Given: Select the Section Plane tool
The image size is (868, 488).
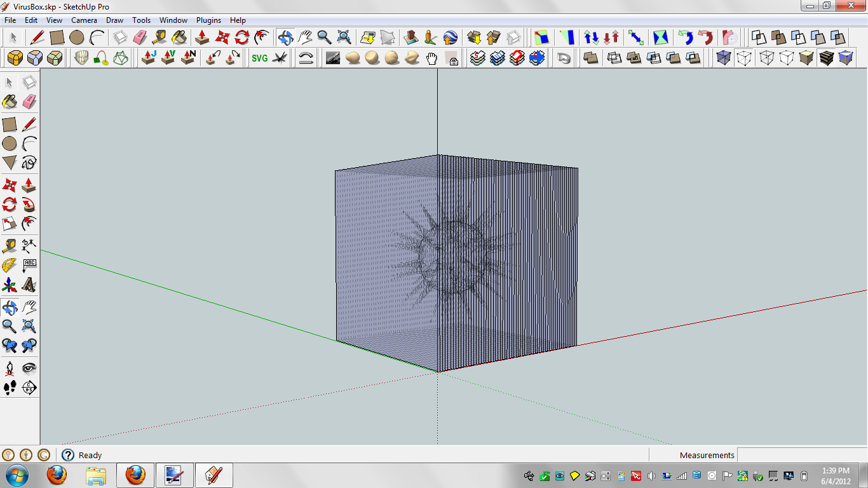Looking at the screenshot, I should (29, 388).
